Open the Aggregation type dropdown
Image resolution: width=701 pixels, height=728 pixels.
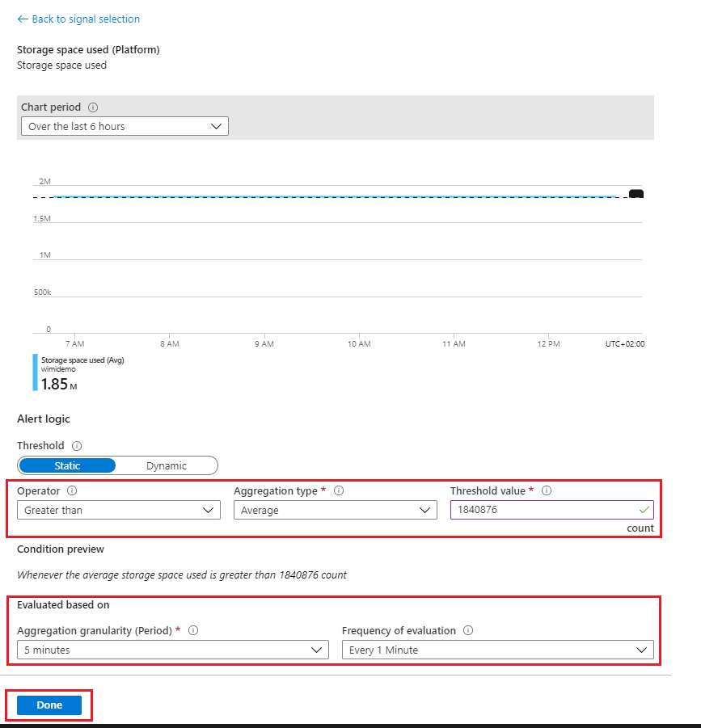(x=335, y=510)
